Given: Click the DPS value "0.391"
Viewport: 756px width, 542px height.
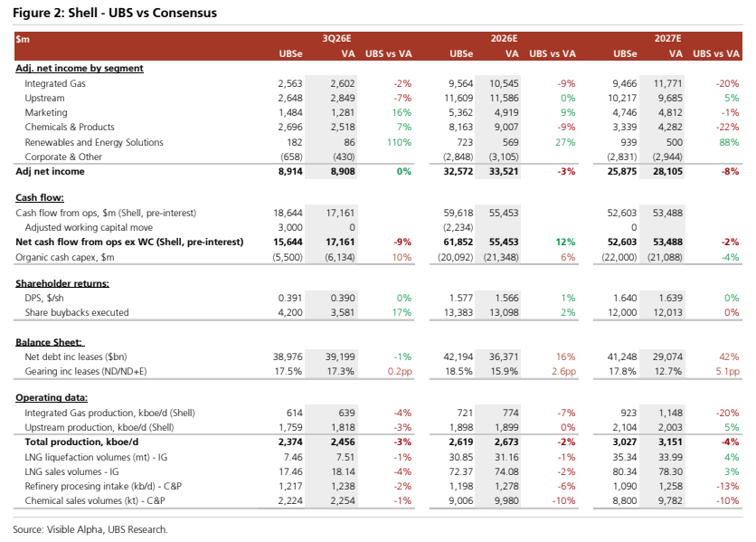Looking at the screenshot, I should [x=290, y=298].
